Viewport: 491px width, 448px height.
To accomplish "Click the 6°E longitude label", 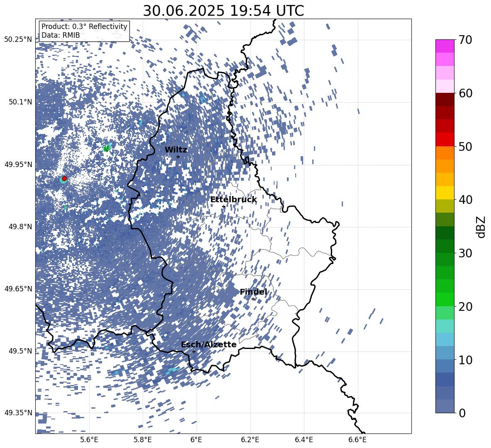I will [196, 440].
